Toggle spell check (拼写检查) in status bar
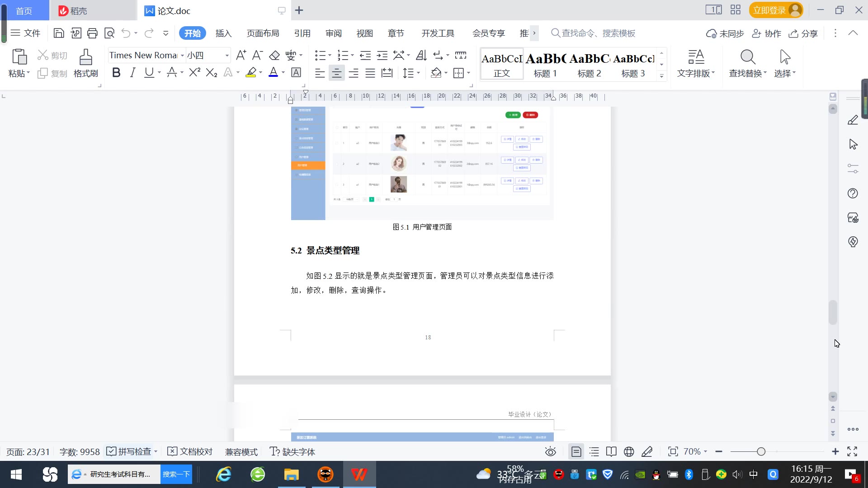The width and height of the screenshot is (868, 488). click(x=129, y=452)
